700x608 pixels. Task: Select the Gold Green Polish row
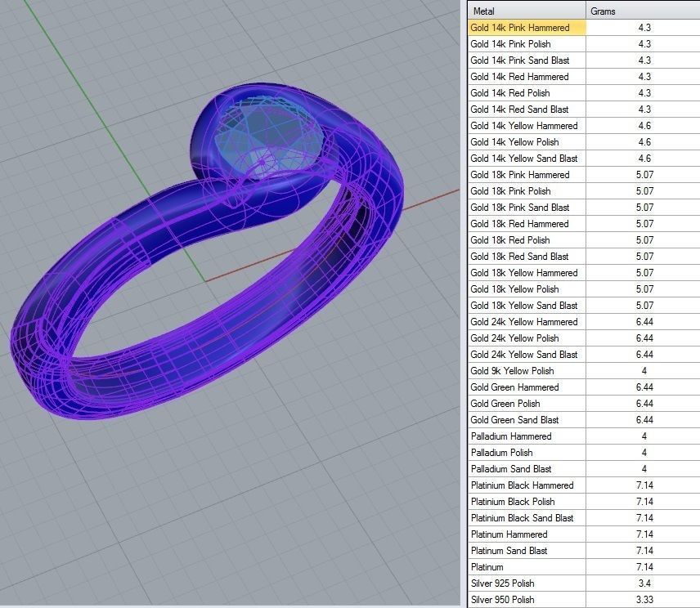click(584, 404)
